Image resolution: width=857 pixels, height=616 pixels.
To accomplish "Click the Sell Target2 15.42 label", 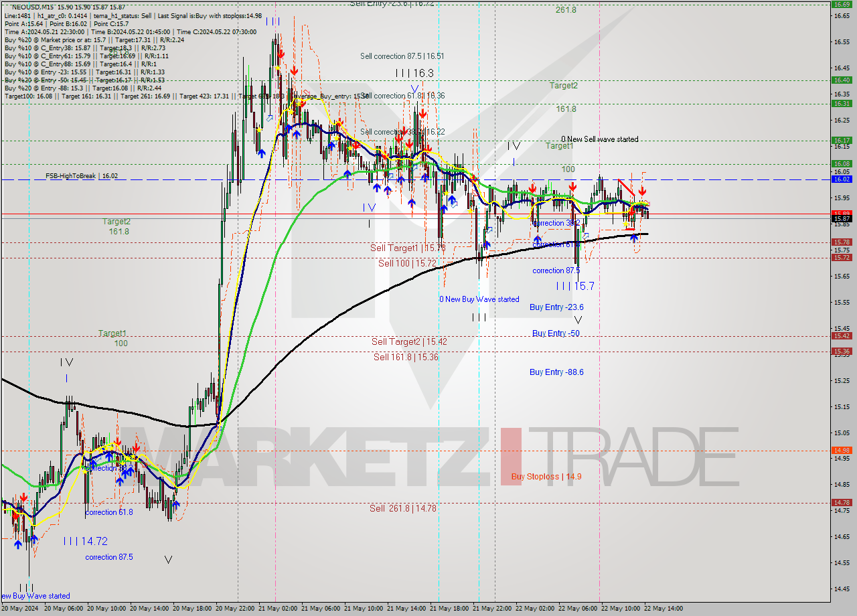I will pyautogui.click(x=410, y=342).
